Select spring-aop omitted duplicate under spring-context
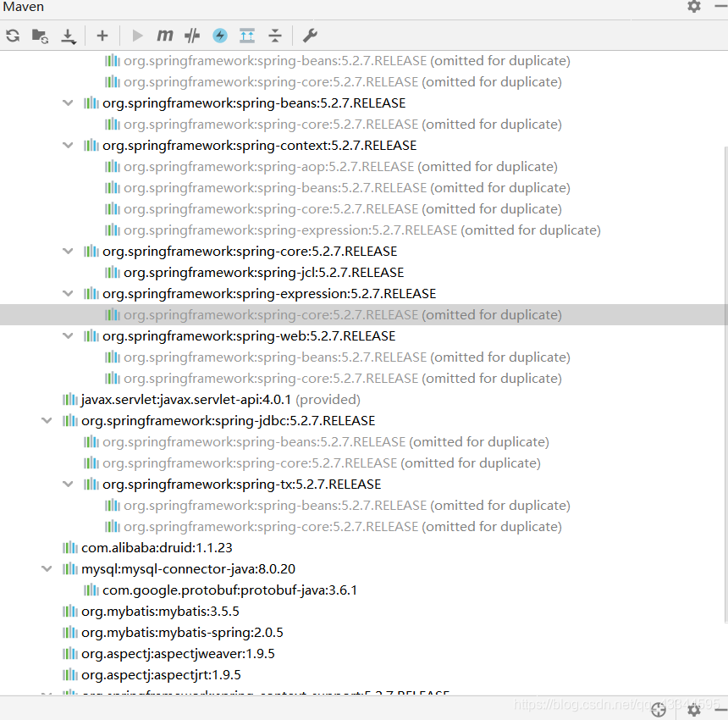 (x=340, y=167)
